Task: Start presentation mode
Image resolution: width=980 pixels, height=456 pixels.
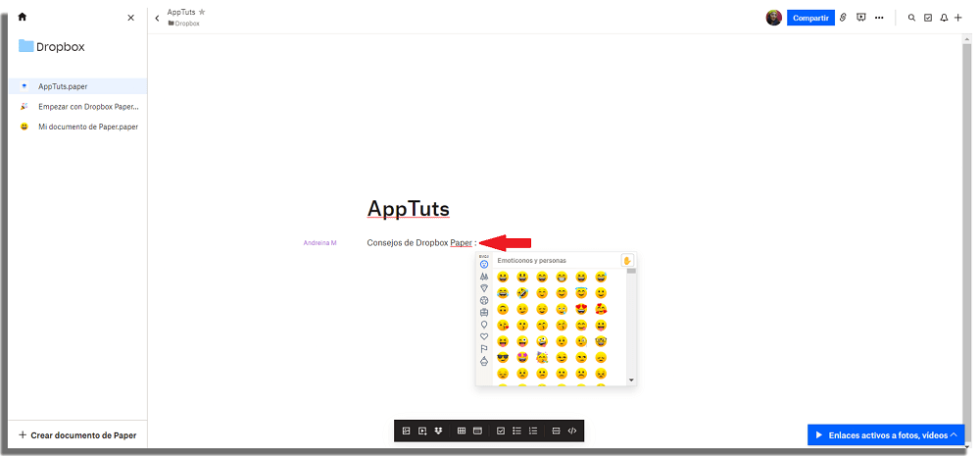Action: [860, 18]
